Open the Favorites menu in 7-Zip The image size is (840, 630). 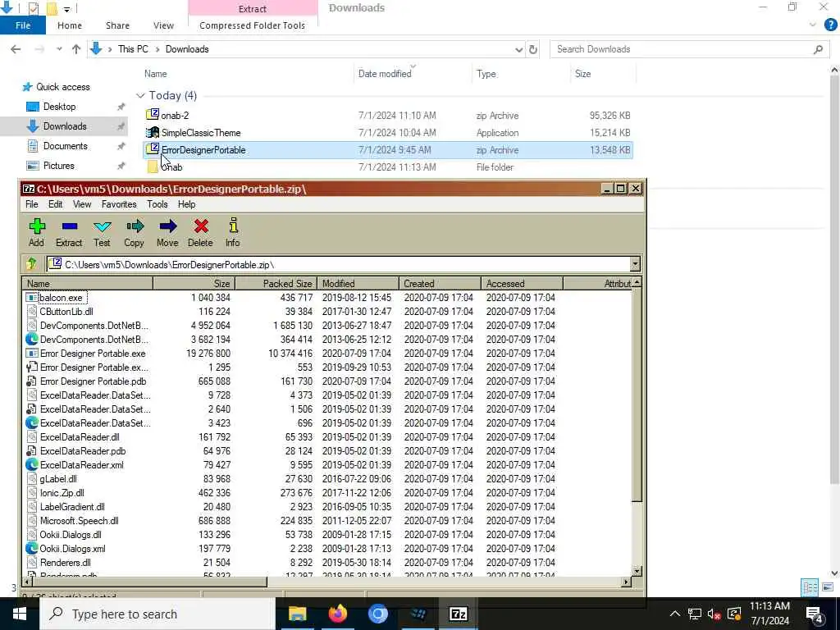click(x=119, y=204)
